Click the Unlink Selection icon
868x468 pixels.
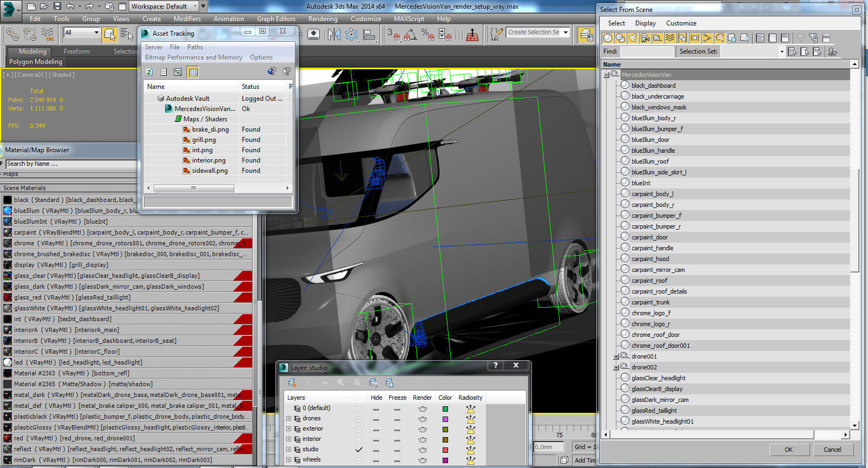pyautogui.click(x=30, y=34)
